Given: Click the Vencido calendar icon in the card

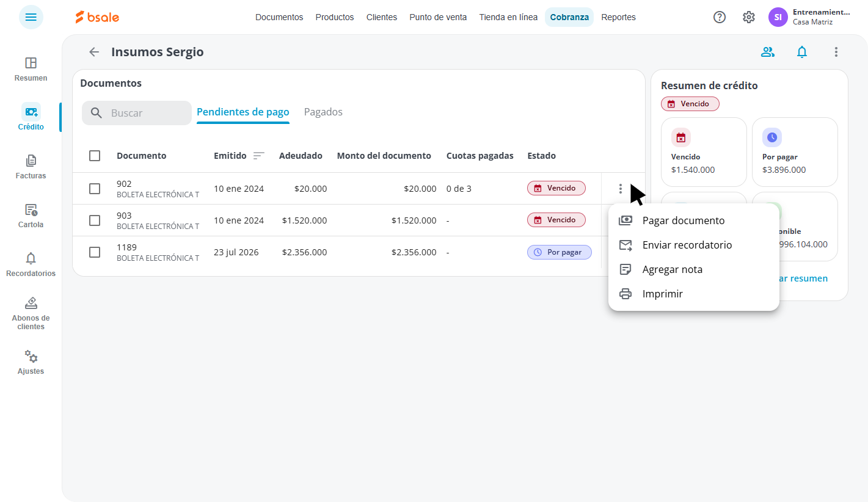Looking at the screenshot, I should [681, 137].
